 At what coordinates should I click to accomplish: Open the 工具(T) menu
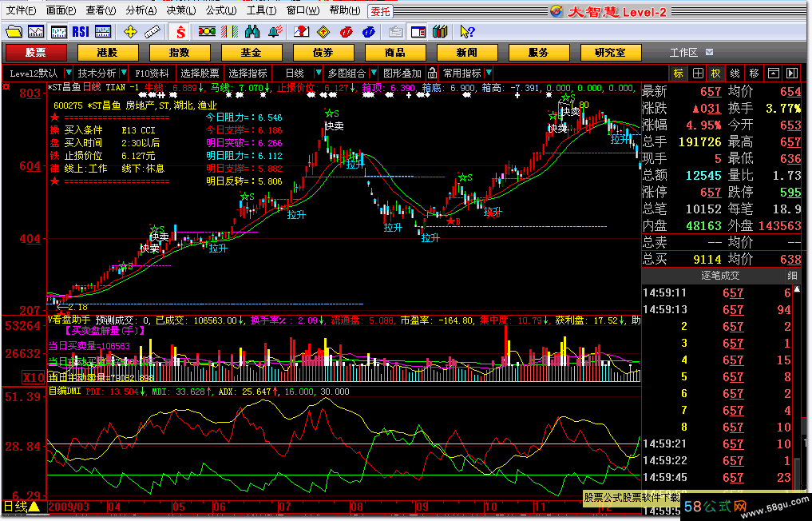pos(261,10)
